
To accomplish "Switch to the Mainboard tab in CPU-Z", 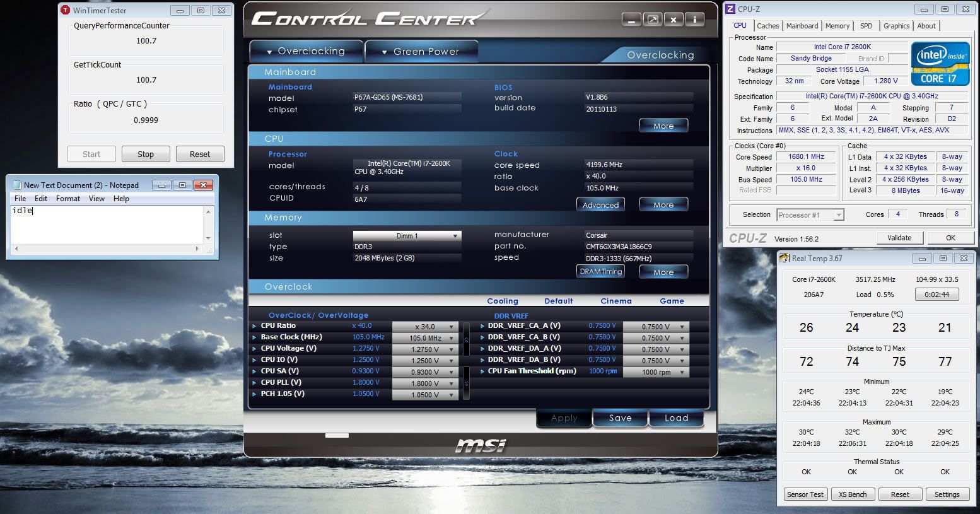I will (x=802, y=26).
